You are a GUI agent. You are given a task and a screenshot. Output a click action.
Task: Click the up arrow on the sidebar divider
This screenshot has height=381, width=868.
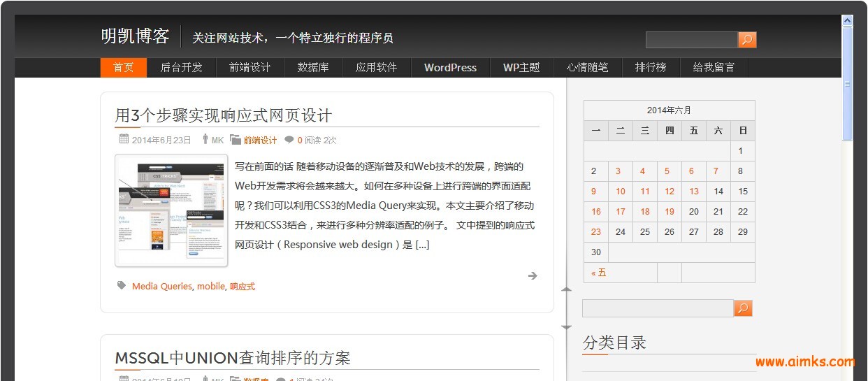click(566, 289)
